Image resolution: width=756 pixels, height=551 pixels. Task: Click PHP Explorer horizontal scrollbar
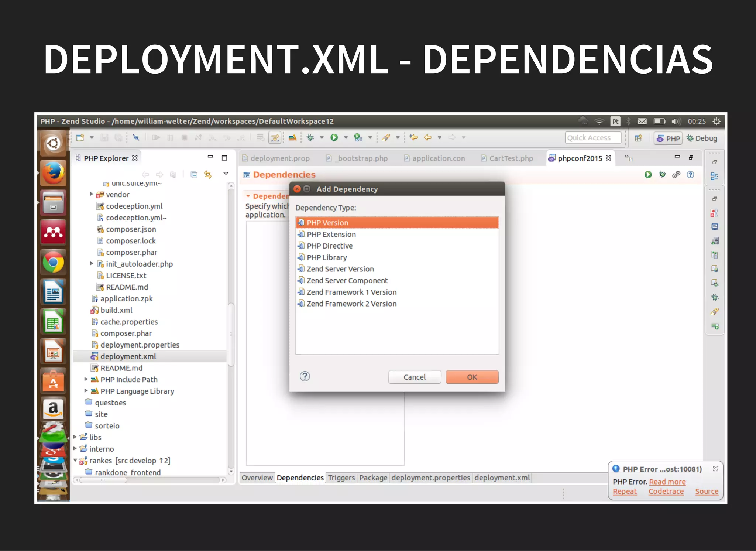tap(103, 480)
